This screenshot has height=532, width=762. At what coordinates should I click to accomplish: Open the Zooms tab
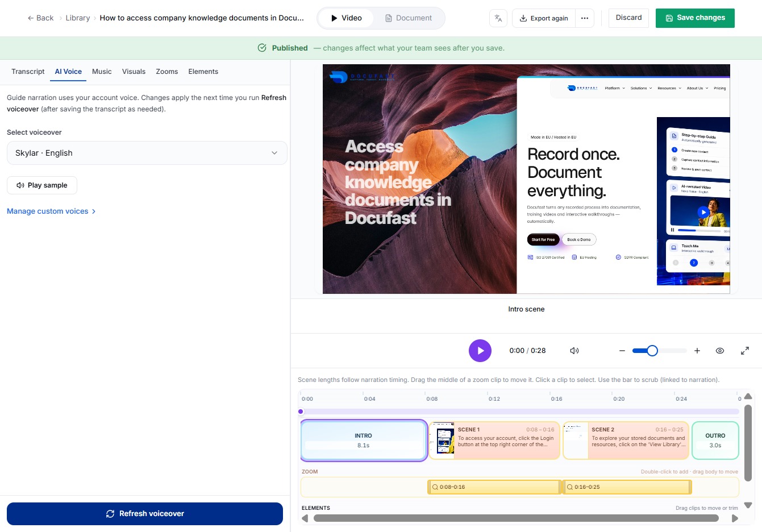pos(167,72)
